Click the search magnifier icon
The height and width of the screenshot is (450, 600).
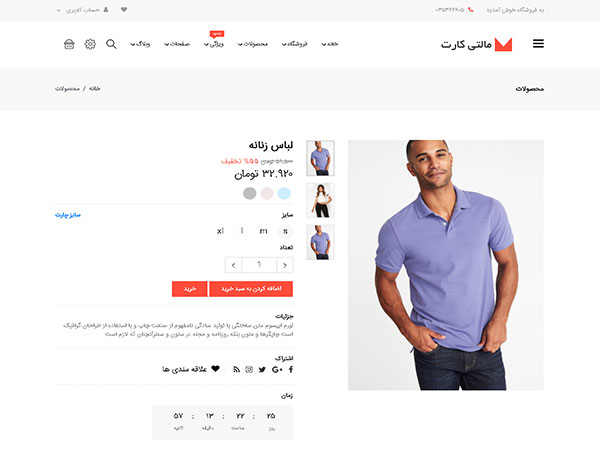point(111,44)
